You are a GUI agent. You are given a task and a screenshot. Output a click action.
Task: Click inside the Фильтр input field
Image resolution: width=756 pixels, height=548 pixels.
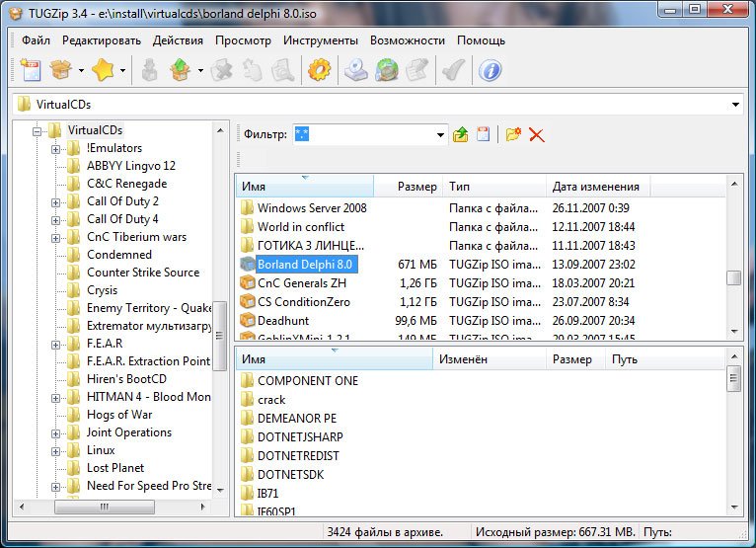pyautogui.click(x=363, y=134)
